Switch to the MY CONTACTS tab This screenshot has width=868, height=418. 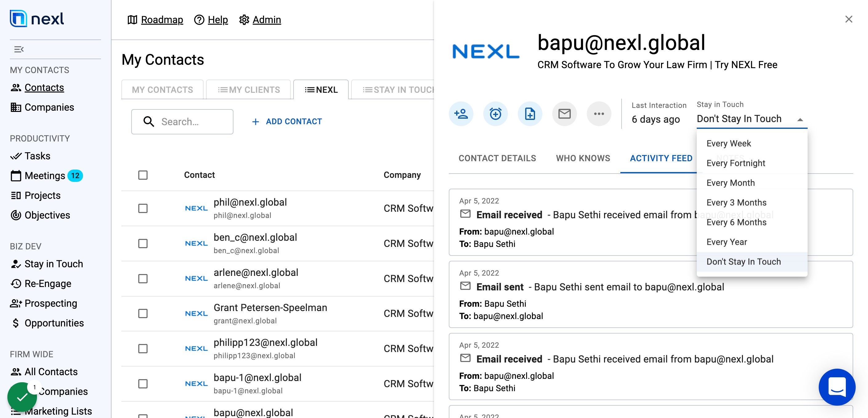tap(162, 90)
